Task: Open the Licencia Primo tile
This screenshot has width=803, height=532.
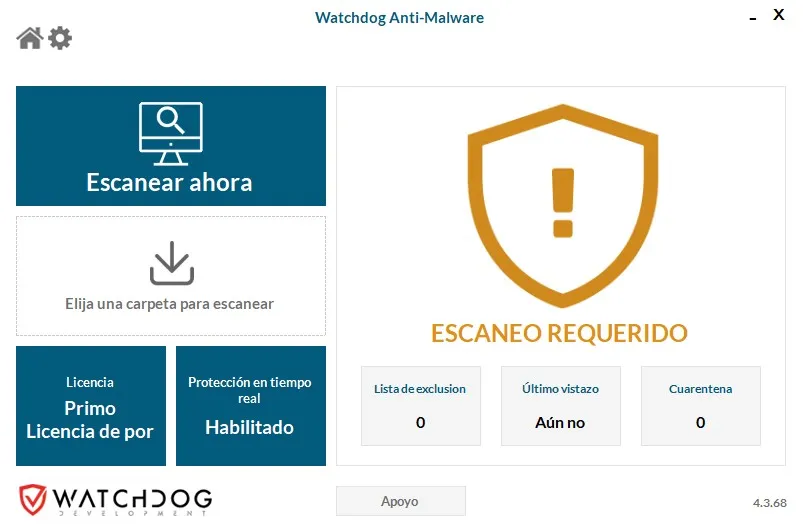Action: click(x=91, y=406)
